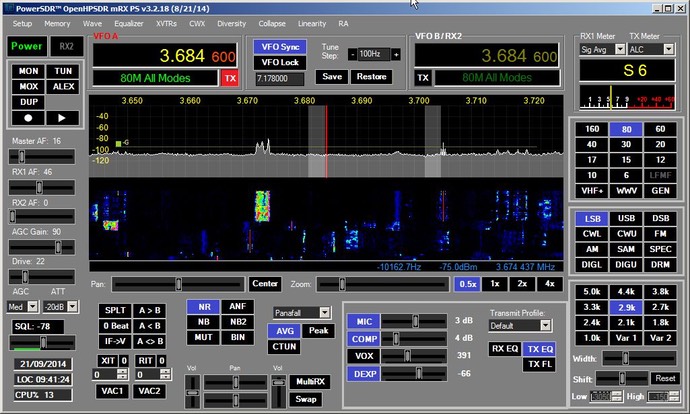Click the AGC Gain slider
This screenshot has height=414, width=690.
tap(42, 247)
